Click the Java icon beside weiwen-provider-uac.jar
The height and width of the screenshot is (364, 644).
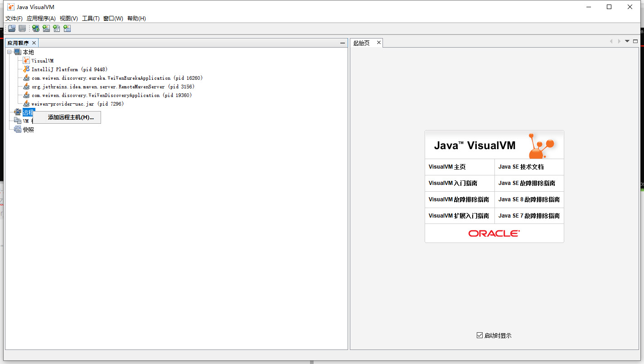(x=26, y=104)
